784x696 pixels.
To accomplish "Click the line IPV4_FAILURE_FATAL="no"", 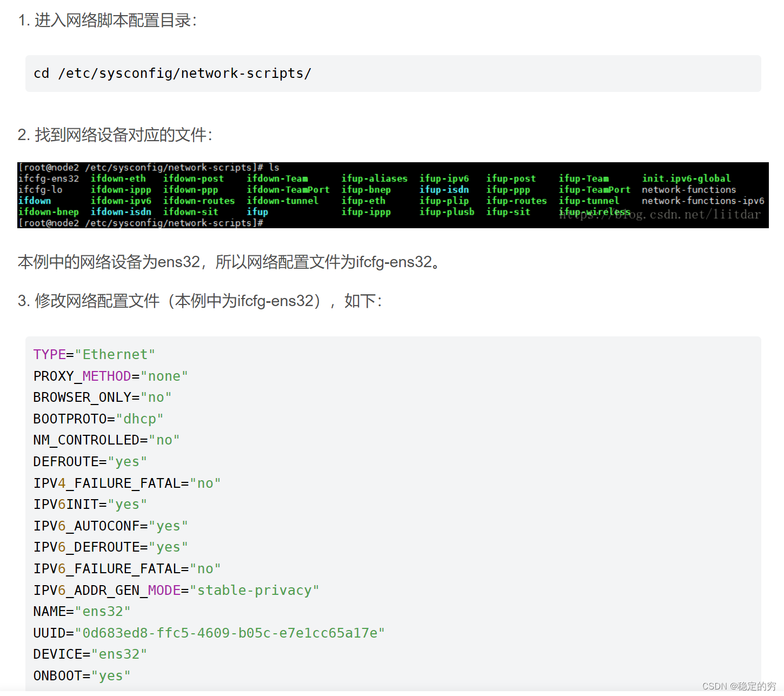I will pyautogui.click(x=127, y=483).
